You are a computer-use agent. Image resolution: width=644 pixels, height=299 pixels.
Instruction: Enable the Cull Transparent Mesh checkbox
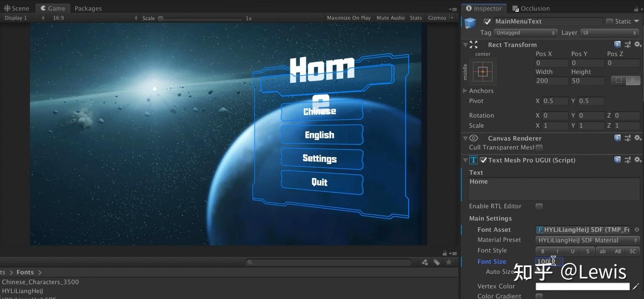[539, 147]
